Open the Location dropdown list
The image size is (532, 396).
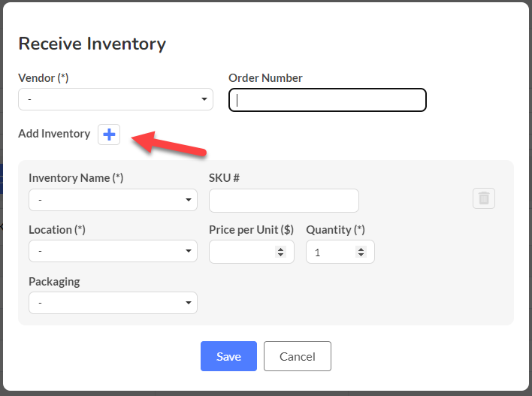point(113,251)
